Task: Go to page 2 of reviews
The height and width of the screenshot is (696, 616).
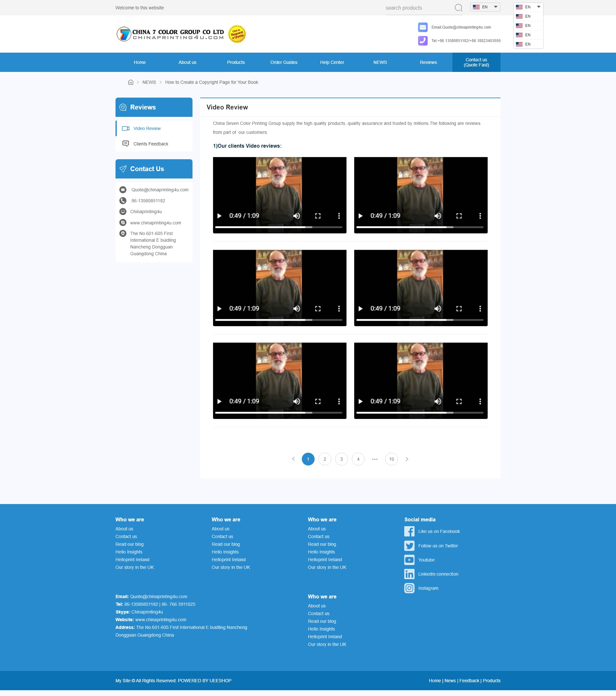Action: (x=325, y=459)
